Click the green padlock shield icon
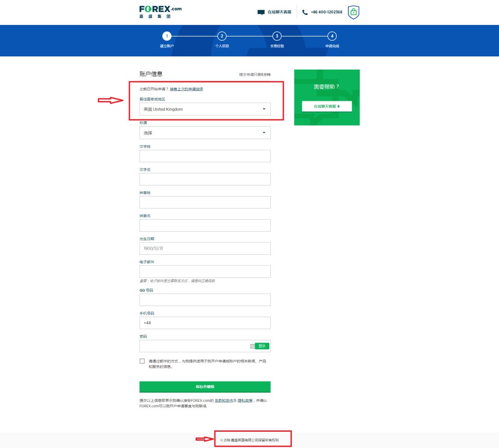Screen dimensions: 499x448 [353, 12]
